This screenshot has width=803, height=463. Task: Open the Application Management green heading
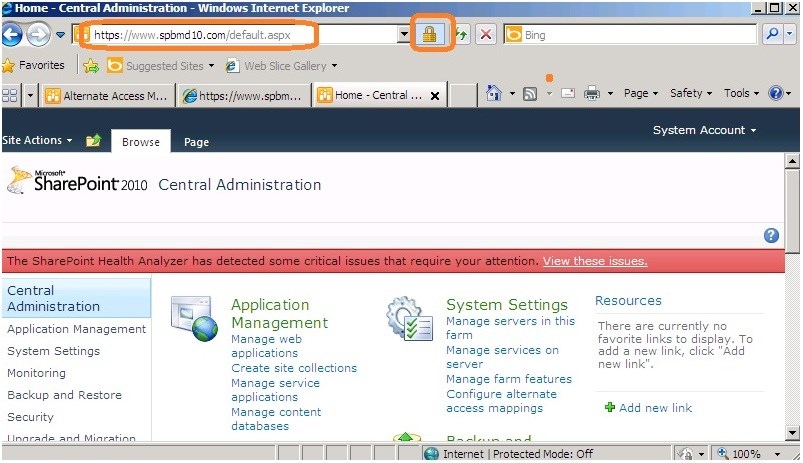tap(280, 313)
